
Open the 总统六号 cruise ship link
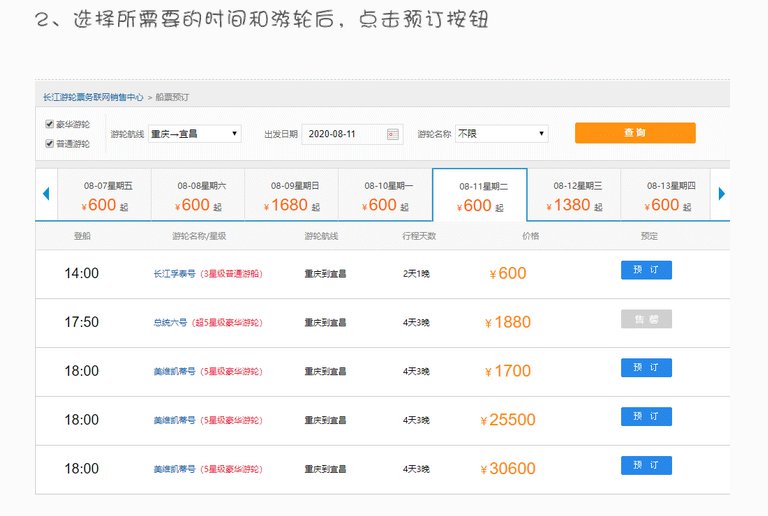click(x=174, y=323)
